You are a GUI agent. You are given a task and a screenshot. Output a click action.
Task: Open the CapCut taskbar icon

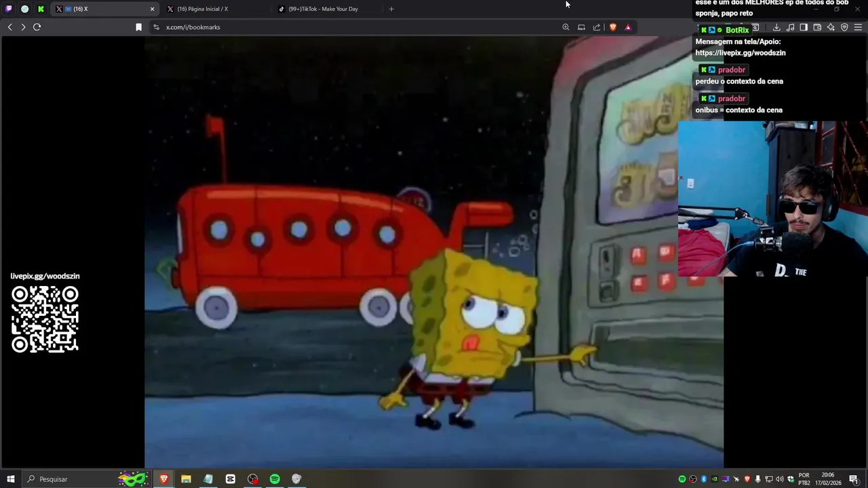[231, 479]
